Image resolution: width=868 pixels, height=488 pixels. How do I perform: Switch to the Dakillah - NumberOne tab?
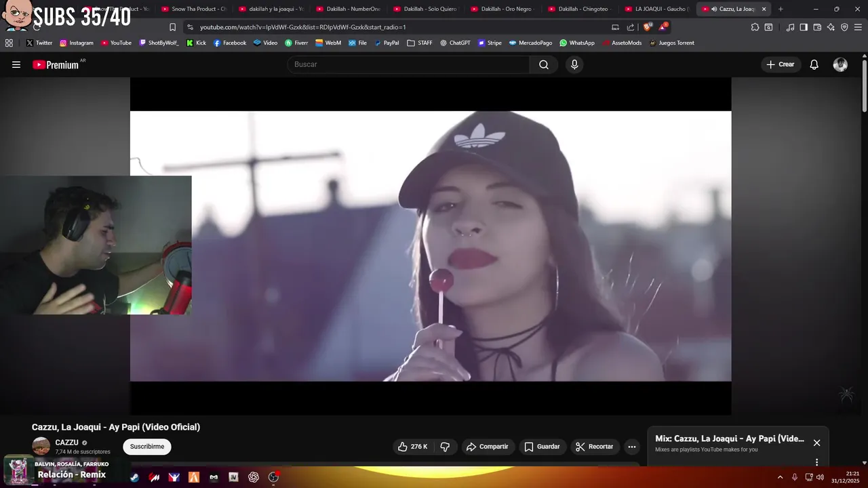(348, 9)
